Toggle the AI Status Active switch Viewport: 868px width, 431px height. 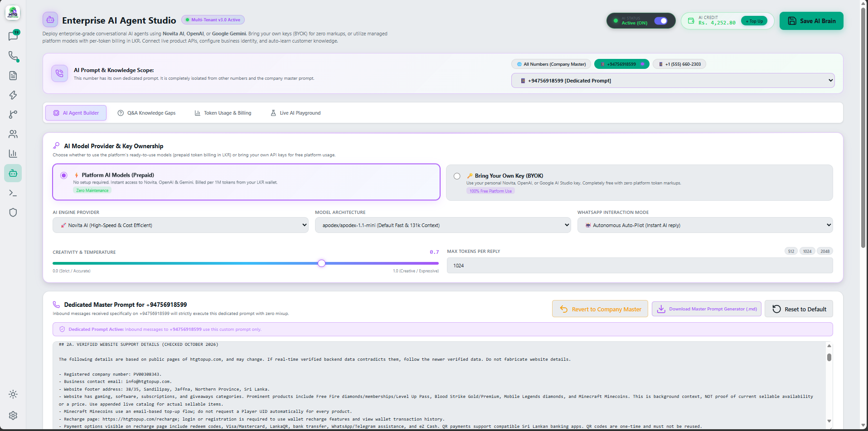[x=661, y=21]
